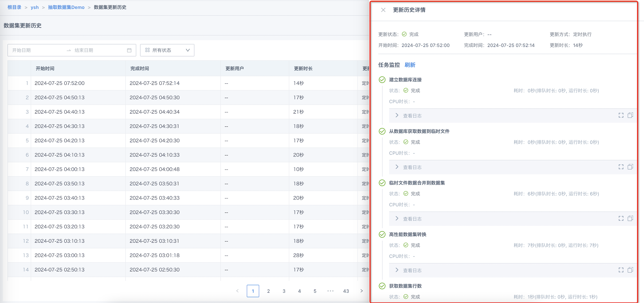Screen dimensions: 644x303
Task: Go to page 2 of history
Action: pos(268,291)
